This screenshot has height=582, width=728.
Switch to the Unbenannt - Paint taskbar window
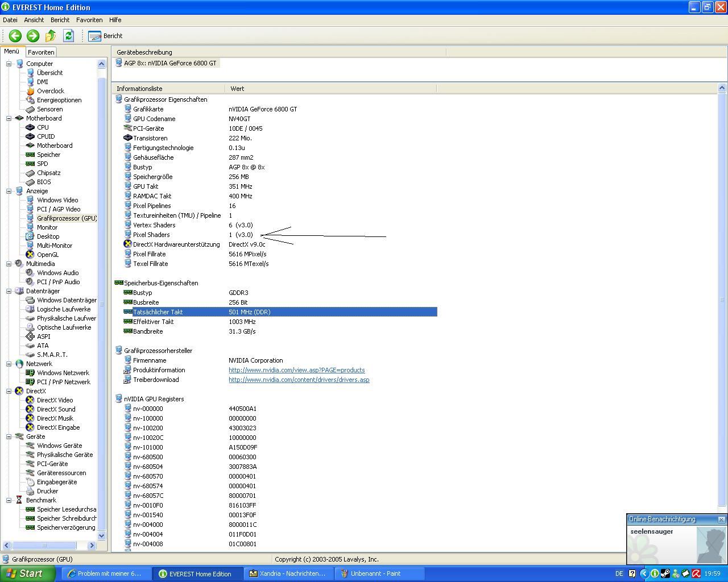[379, 573]
